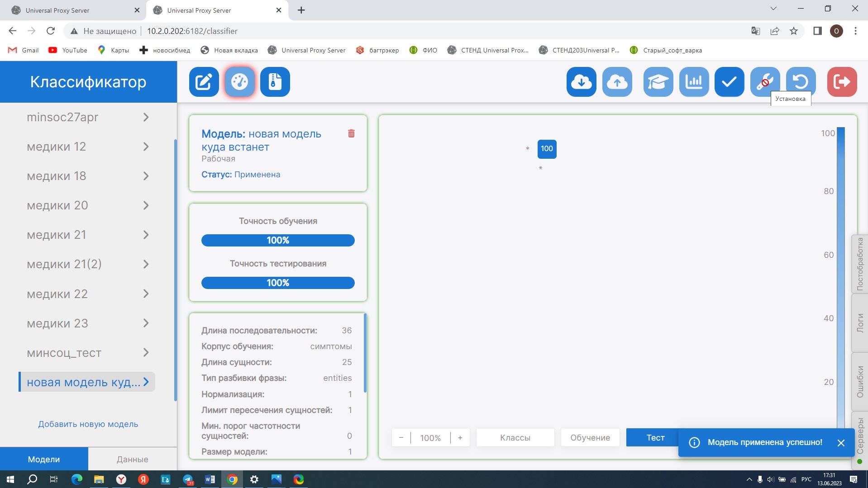
Task: Click the plus zoom-in stepper button
Action: 460,438
